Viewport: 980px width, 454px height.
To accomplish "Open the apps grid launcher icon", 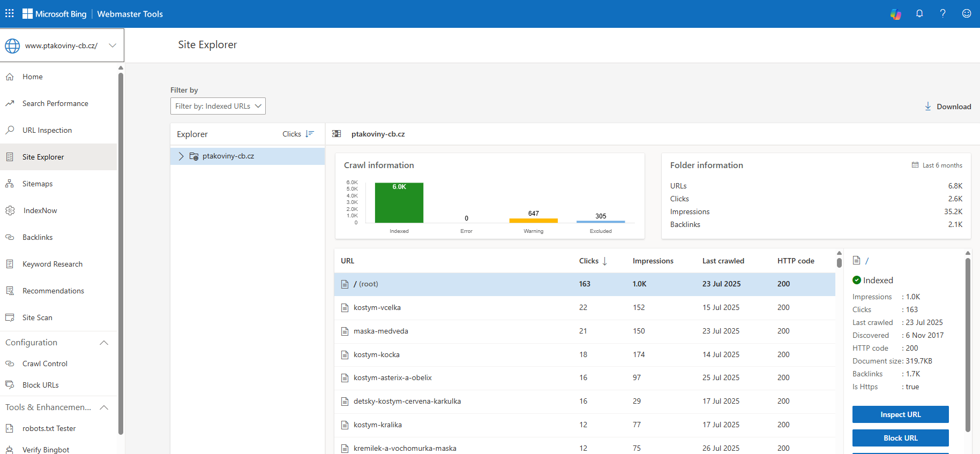I will (x=10, y=13).
